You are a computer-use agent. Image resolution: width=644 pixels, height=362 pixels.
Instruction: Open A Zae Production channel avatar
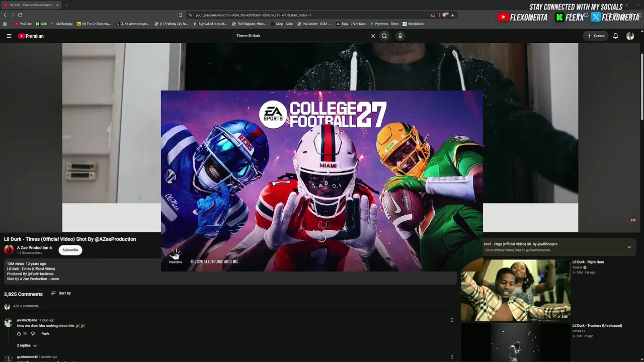point(9,250)
